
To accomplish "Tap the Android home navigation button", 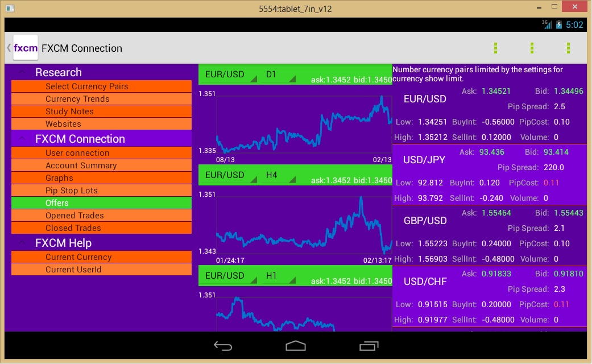I will tap(296, 345).
